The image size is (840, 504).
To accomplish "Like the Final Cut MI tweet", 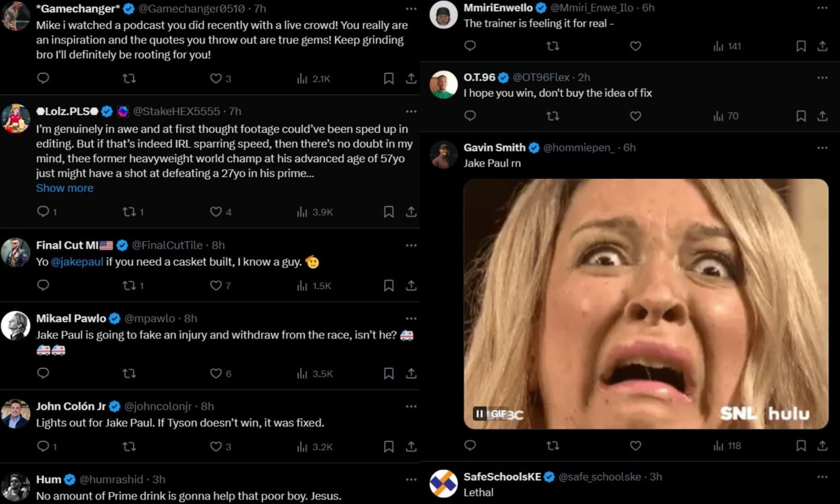I will coord(216,285).
